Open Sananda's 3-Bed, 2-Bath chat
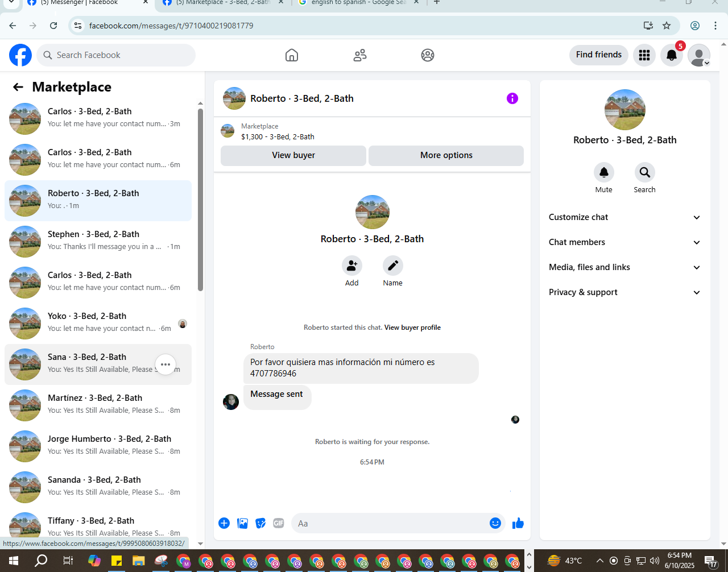The height and width of the screenshot is (572, 728). pyautogui.click(x=98, y=487)
